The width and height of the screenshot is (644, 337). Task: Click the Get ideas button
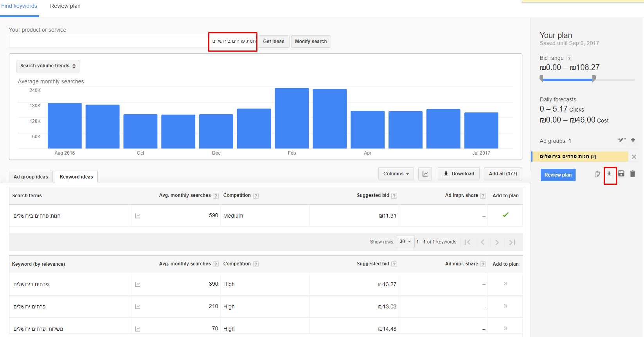click(x=273, y=41)
